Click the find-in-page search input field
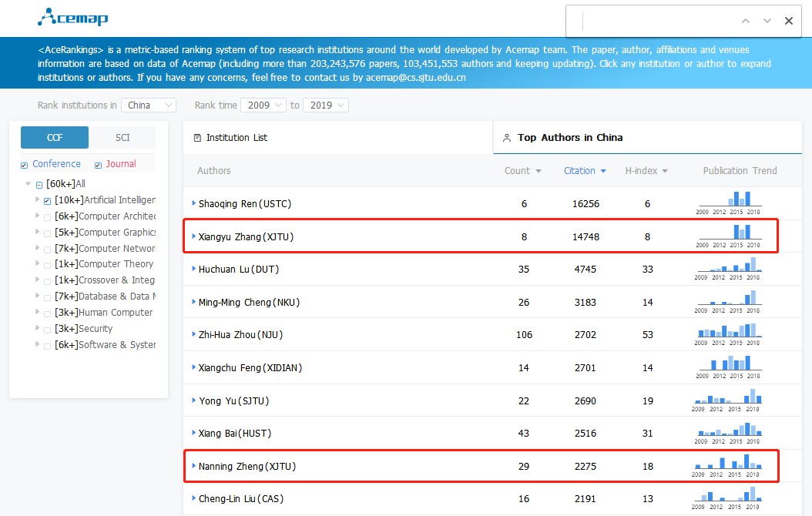The width and height of the screenshot is (812, 516). click(655, 21)
